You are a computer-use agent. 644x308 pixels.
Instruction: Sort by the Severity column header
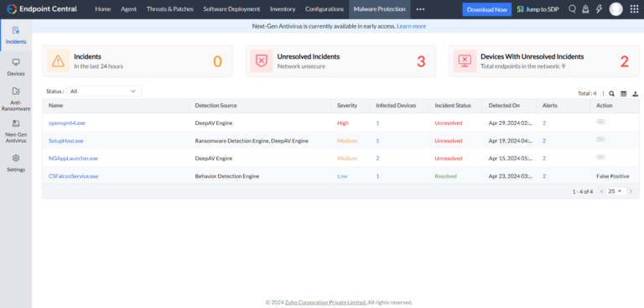[x=347, y=106]
